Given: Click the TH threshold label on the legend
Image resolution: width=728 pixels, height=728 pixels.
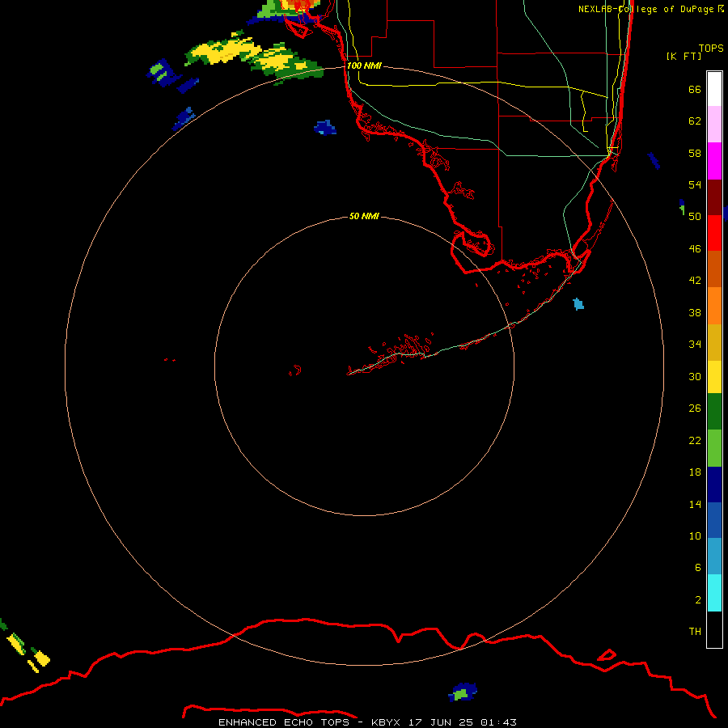Looking at the screenshot, I should pyautogui.click(x=695, y=631).
